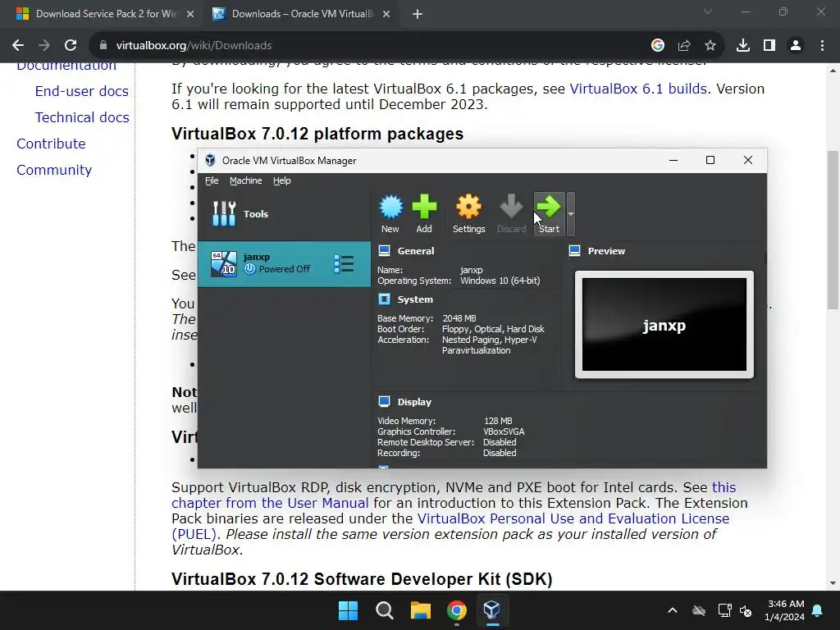
Task: Start the janxp virtual machine
Action: (x=549, y=214)
